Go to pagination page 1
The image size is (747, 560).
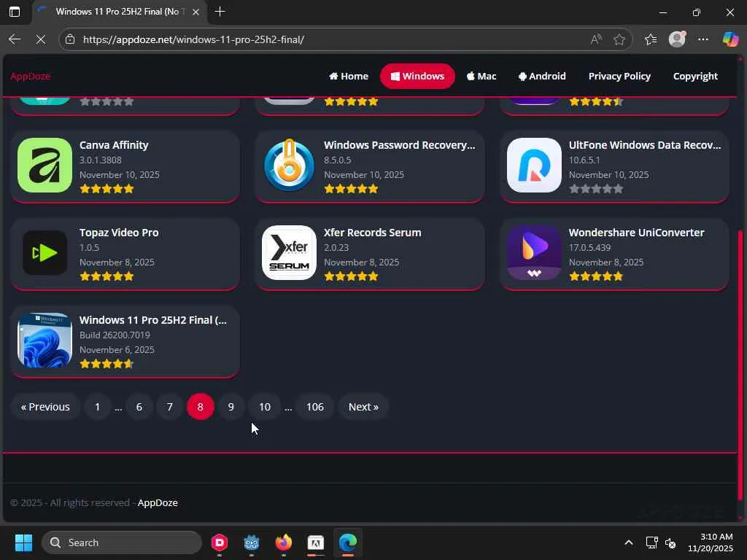tap(97, 407)
